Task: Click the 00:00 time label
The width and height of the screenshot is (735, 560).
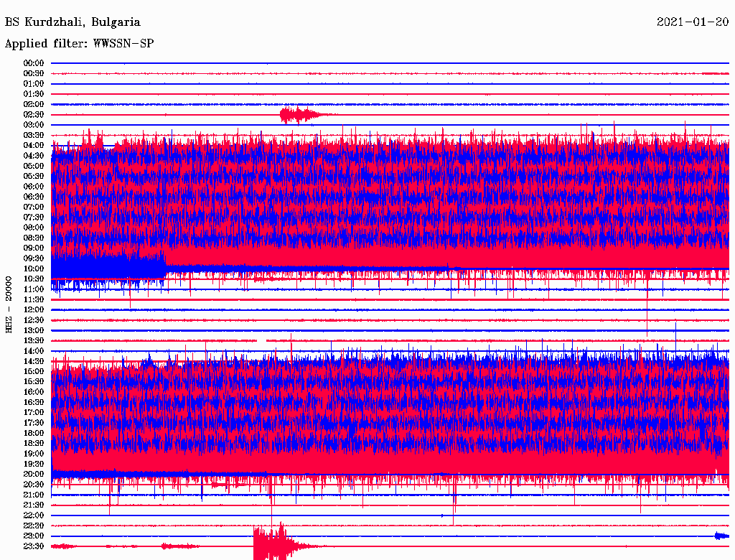Action: (x=34, y=63)
